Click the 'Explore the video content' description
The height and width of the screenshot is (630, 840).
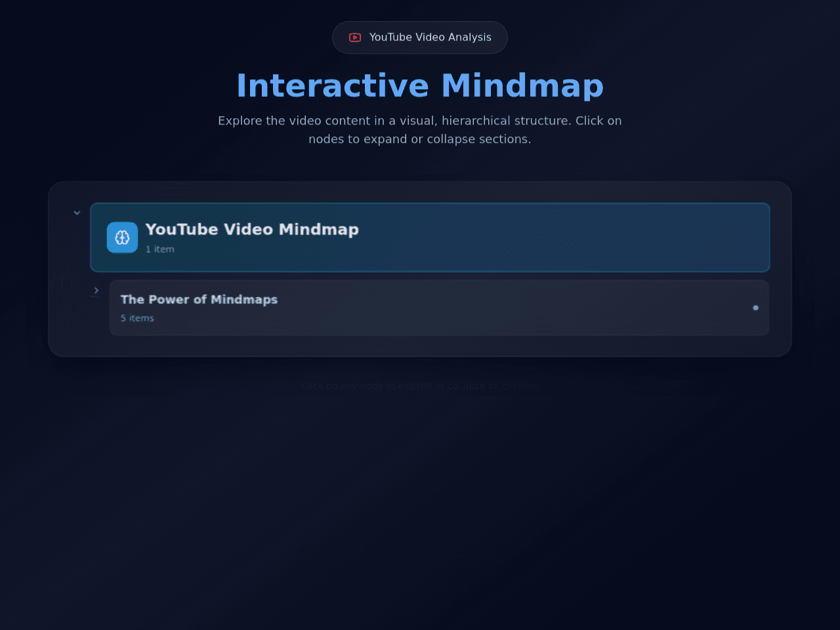pos(420,130)
